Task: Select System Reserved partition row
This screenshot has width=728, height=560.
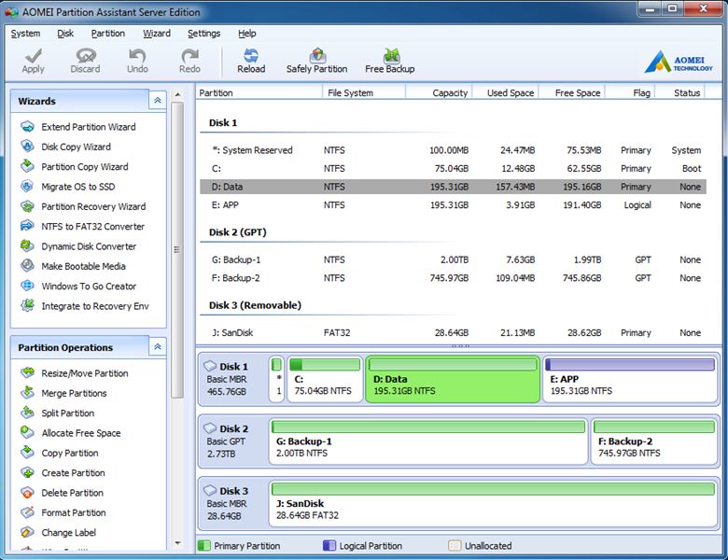Action: tap(454, 150)
